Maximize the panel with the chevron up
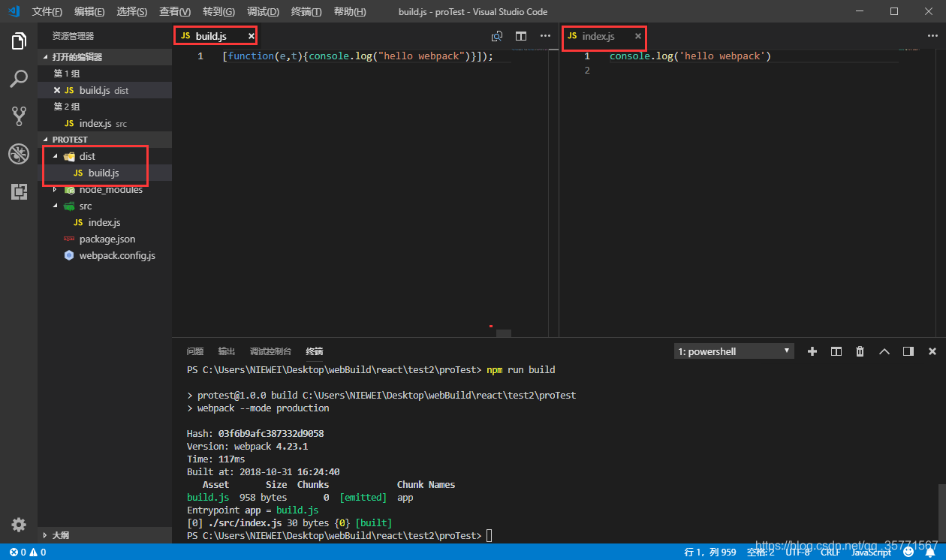The height and width of the screenshot is (560, 946). 884,351
